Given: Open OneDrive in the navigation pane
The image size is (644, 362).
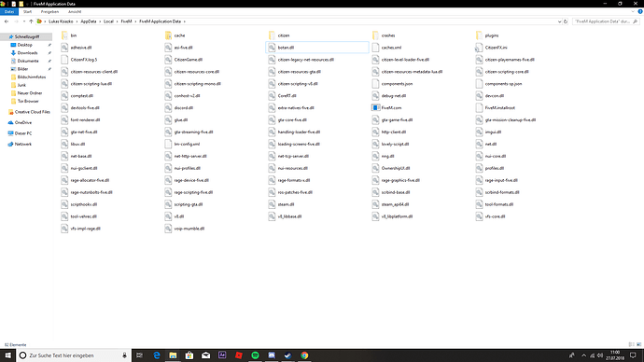Looking at the screenshot, I should click(23, 122).
